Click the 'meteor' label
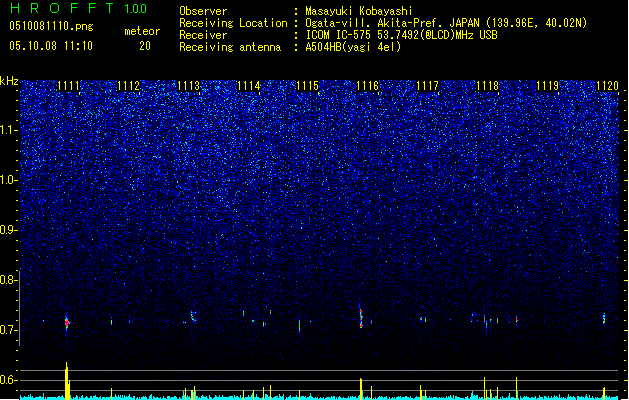 142,31
